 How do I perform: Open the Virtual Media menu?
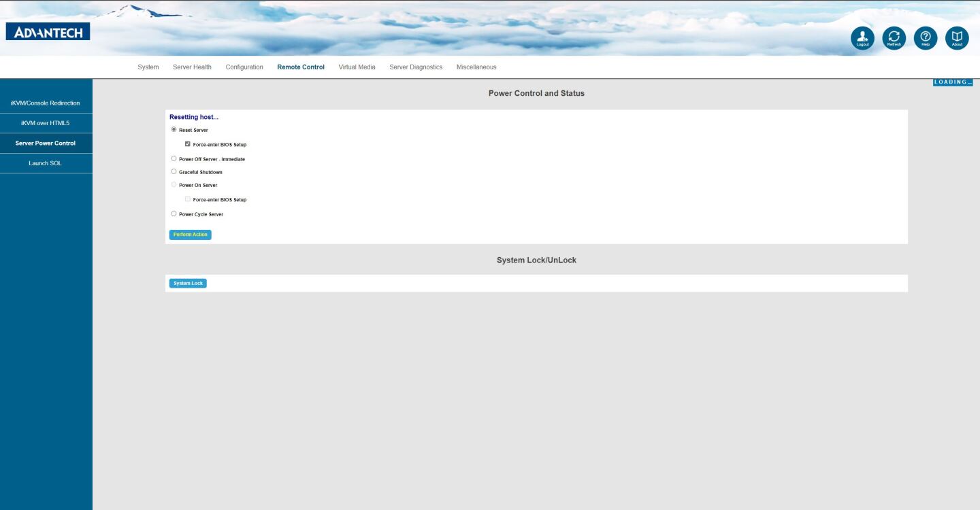(x=357, y=67)
